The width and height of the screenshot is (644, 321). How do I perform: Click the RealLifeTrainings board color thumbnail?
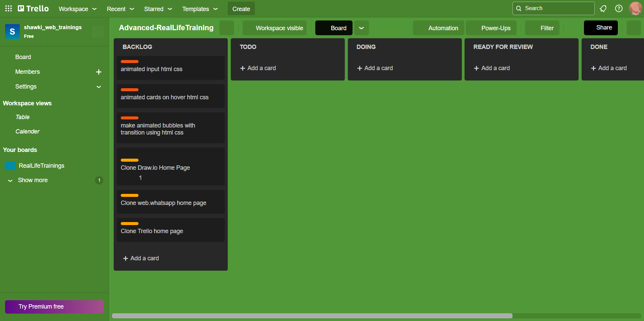pos(10,166)
